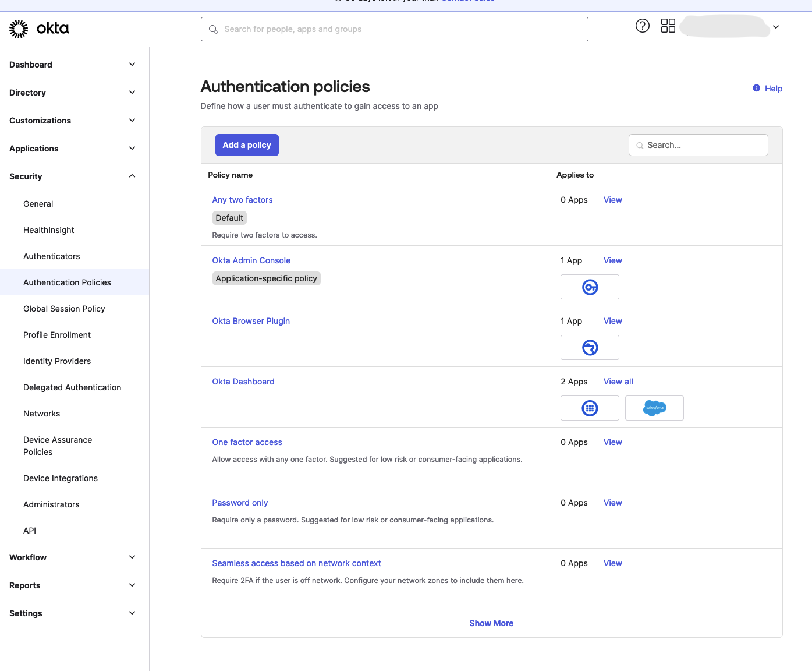
Task: Open the user account dropdown arrow
Action: [x=776, y=27]
